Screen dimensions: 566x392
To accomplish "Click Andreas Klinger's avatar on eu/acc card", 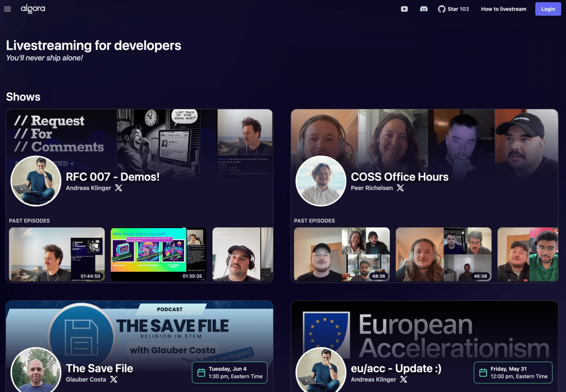I will (321, 371).
